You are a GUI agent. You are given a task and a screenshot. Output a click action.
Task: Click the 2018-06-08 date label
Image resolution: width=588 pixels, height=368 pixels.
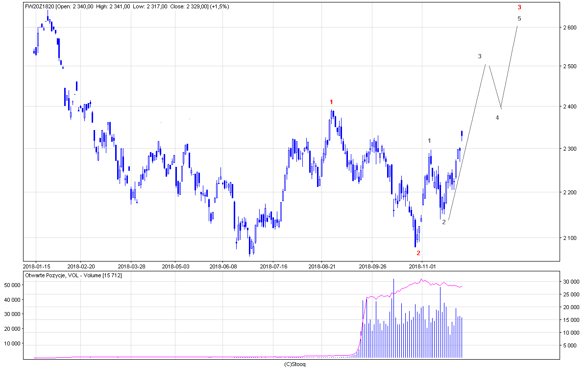(x=222, y=265)
